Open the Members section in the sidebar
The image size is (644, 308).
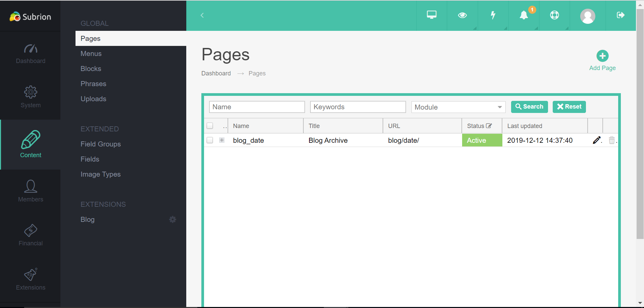[31, 191]
